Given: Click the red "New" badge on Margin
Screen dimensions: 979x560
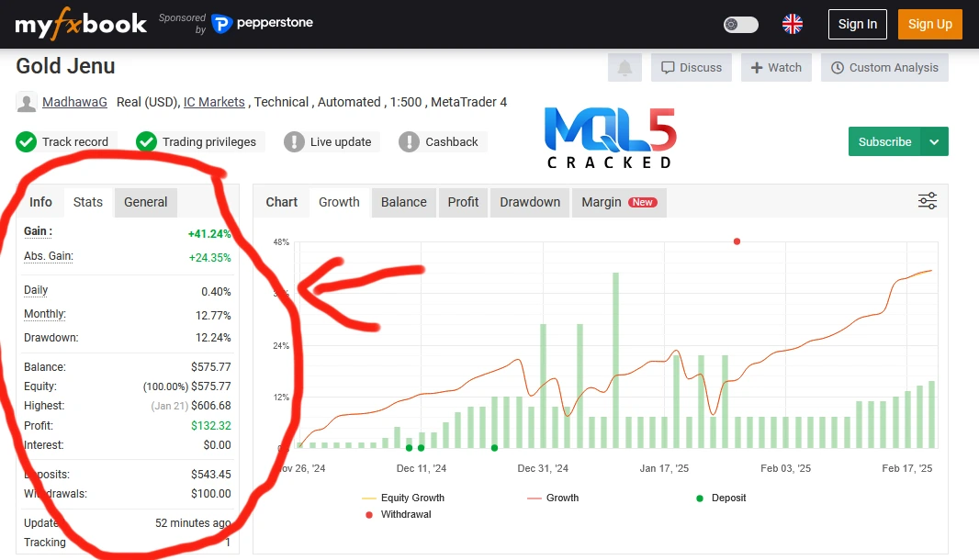Looking at the screenshot, I should click(643, 202).
